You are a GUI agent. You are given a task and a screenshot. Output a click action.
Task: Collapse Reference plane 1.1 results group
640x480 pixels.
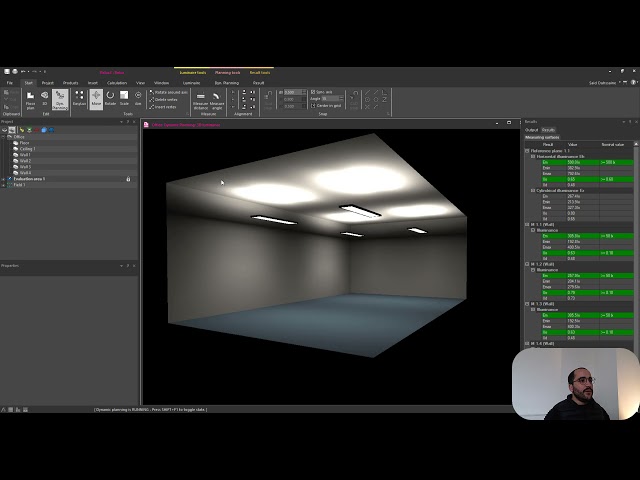coord(527,151)
